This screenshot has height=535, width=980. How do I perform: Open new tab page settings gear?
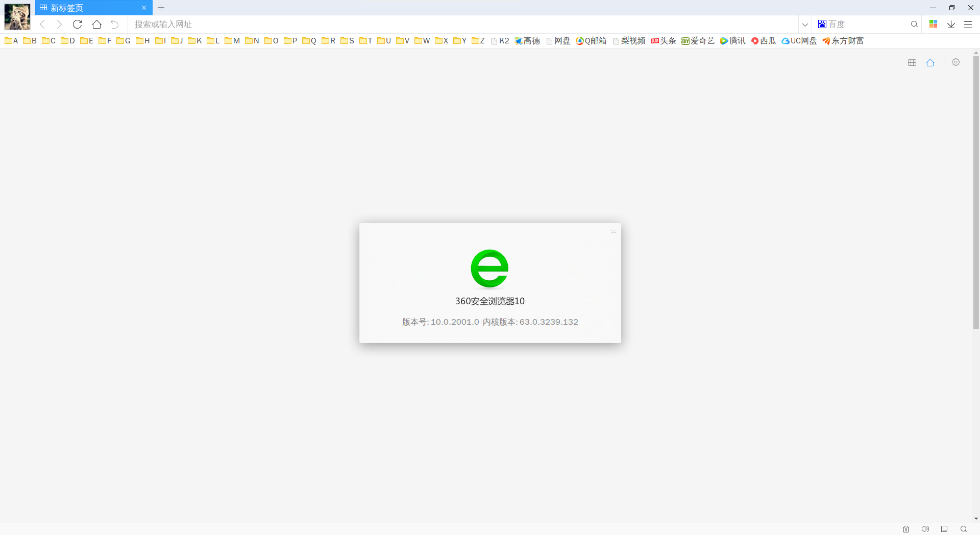tap(956, 62)
